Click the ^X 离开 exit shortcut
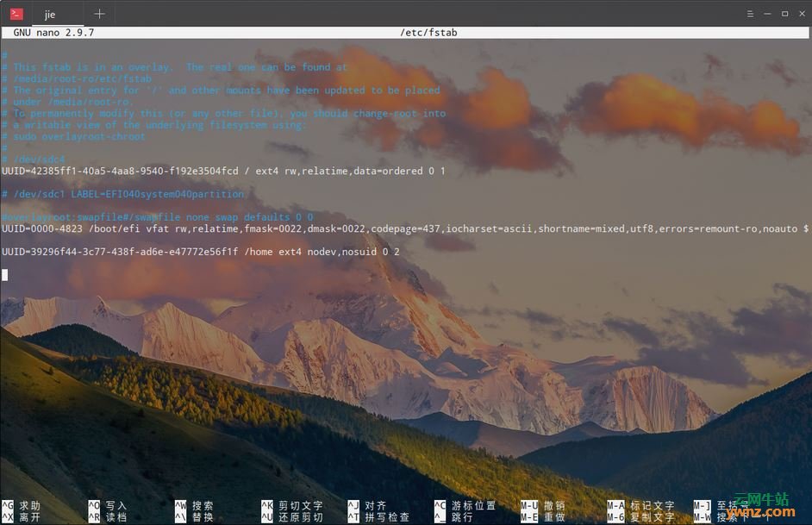The width and height of the screenshot is (812, 525). [x=21, y=517]
